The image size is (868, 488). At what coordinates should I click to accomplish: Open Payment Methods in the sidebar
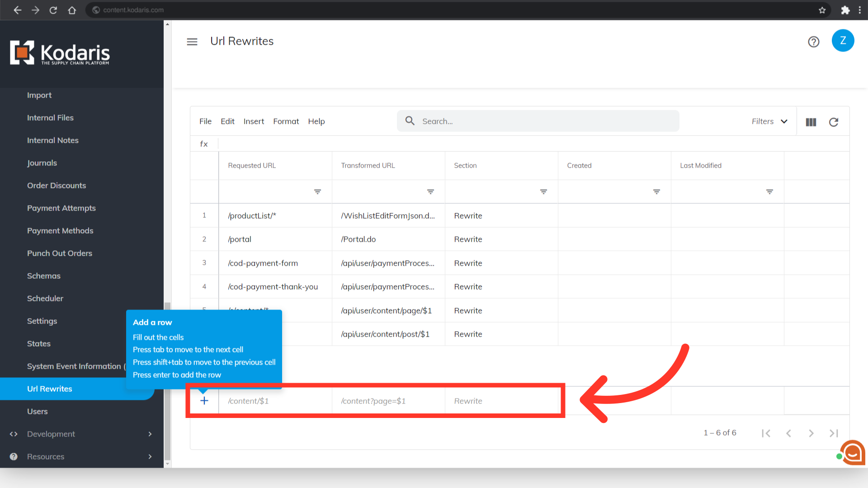pyautogui.click(x=60, y=230)
